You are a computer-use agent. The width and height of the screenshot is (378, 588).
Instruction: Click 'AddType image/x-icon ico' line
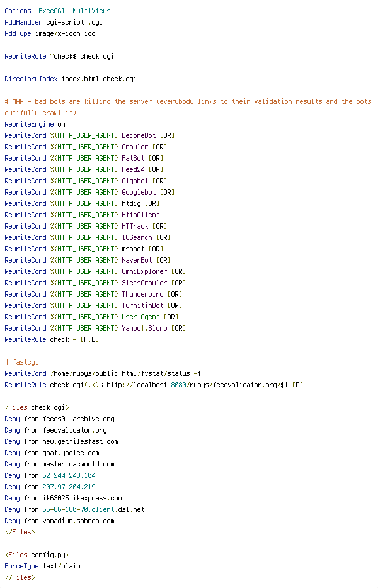tap(50, 33)
